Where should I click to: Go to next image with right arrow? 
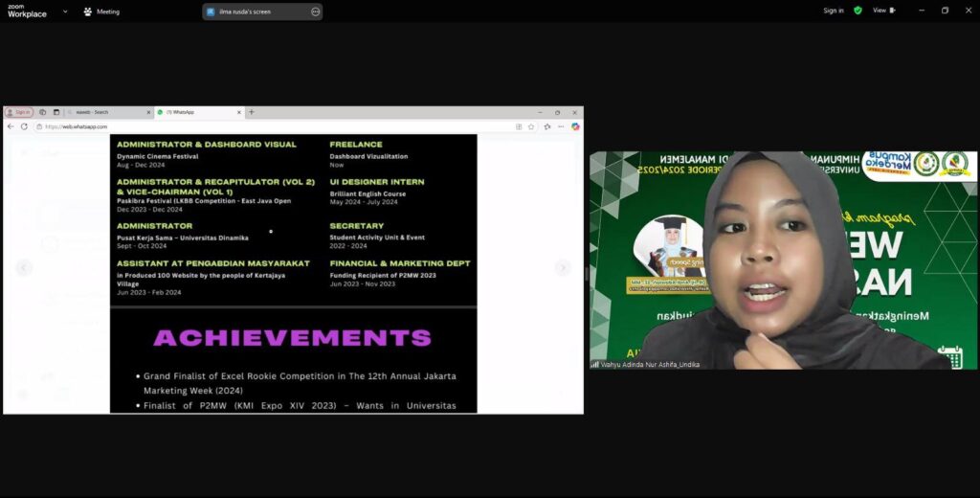point(563,267)
